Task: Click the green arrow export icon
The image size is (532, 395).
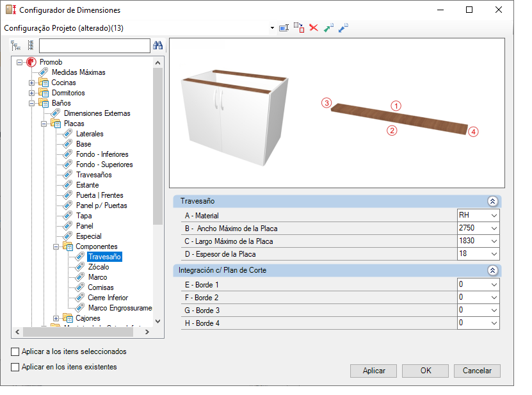Action: (x=328, y=28)
